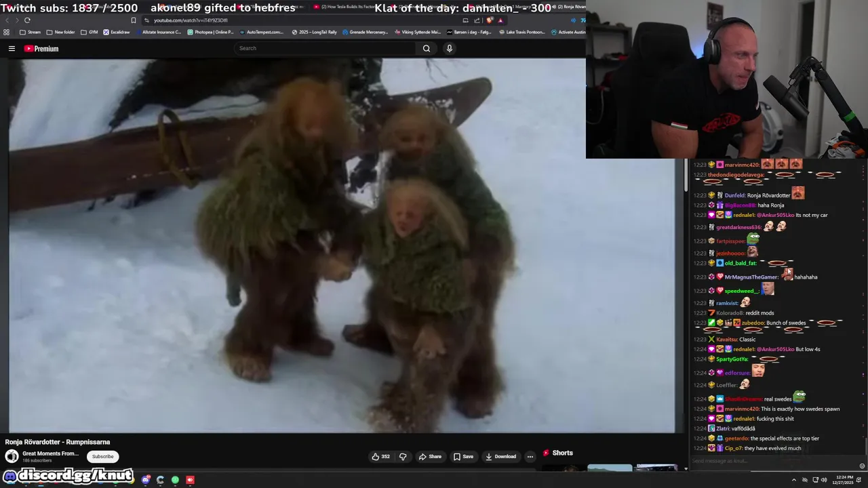
Task: Click the YouTube search magnifier button
Action: coord(427,48)
